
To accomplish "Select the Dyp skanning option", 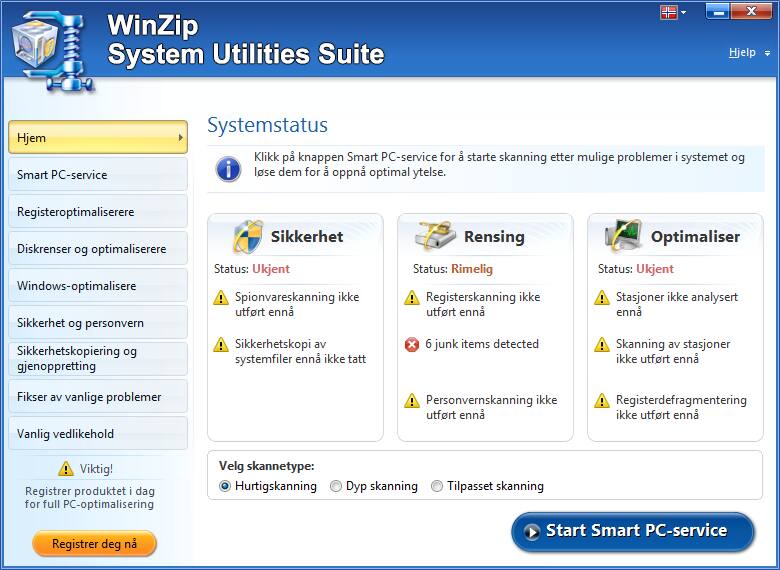I will coord(336,486).
